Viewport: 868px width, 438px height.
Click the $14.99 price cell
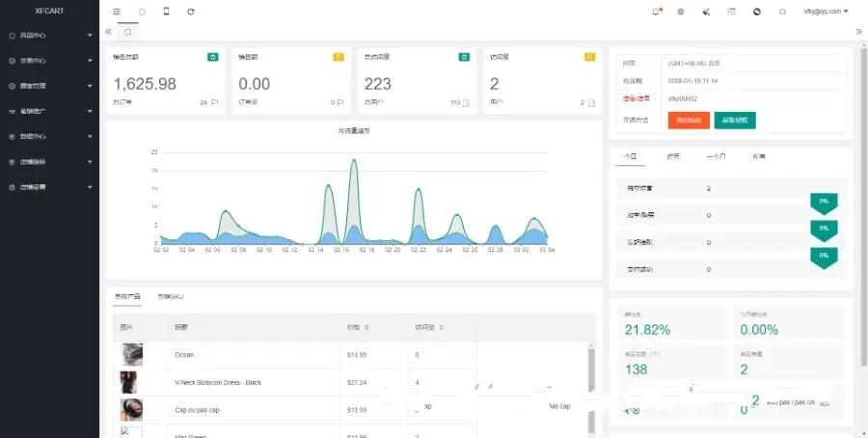tap(357, 355)
